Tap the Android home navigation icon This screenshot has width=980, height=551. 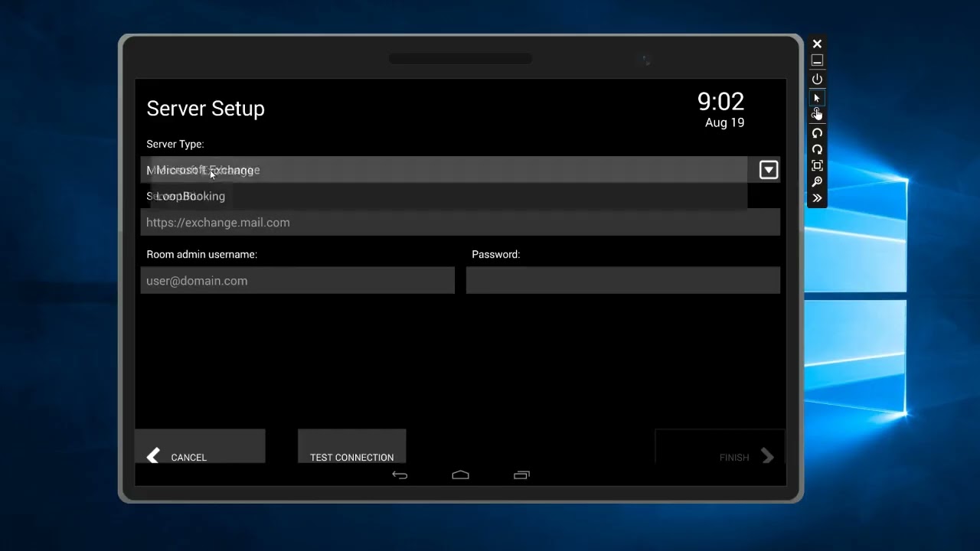460,475
